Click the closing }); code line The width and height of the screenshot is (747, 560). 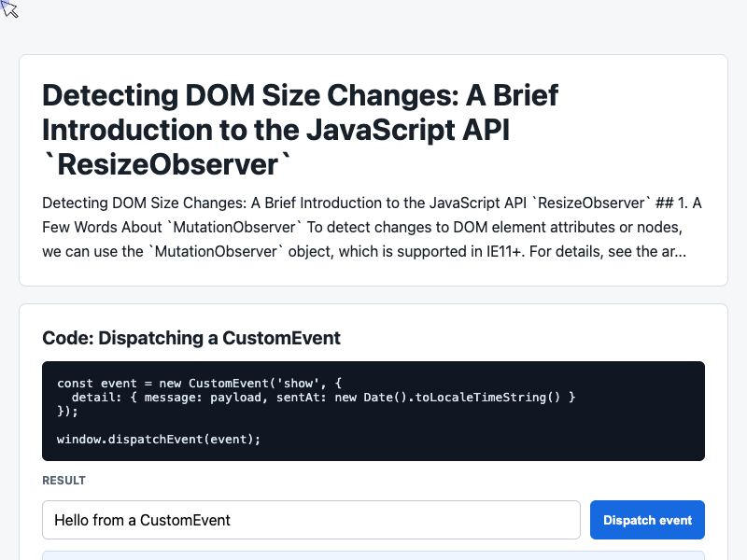click(67, 411)
